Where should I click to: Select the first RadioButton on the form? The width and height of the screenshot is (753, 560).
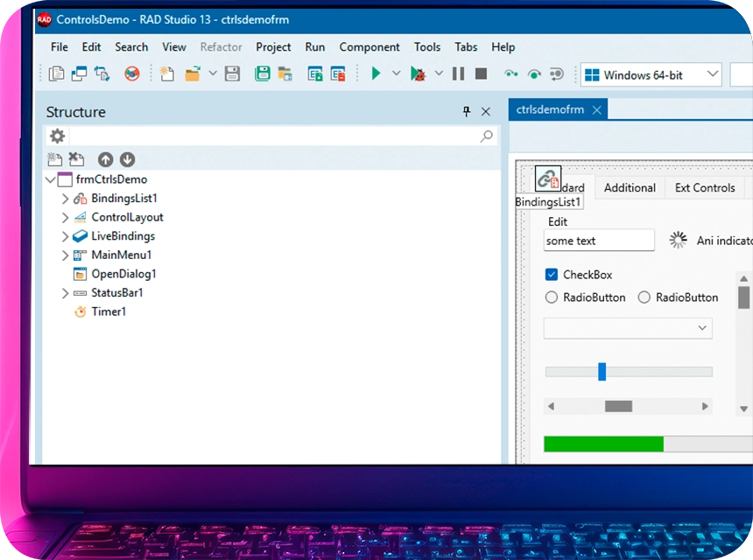pyautogui.click(x=552, y=297)
